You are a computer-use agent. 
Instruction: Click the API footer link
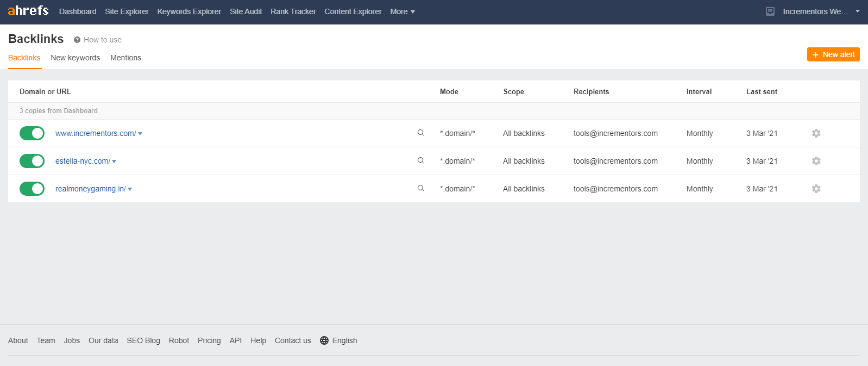(x=236, y=340)
